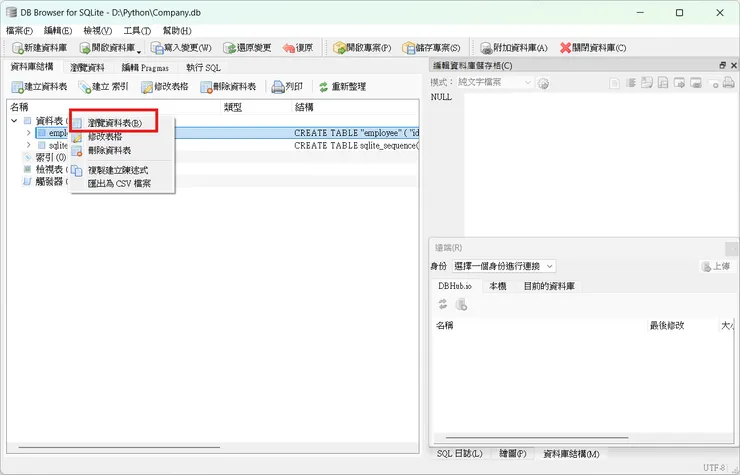
Task: Switch to the 執行 SQL tab
Action: (x=203, y=68)
